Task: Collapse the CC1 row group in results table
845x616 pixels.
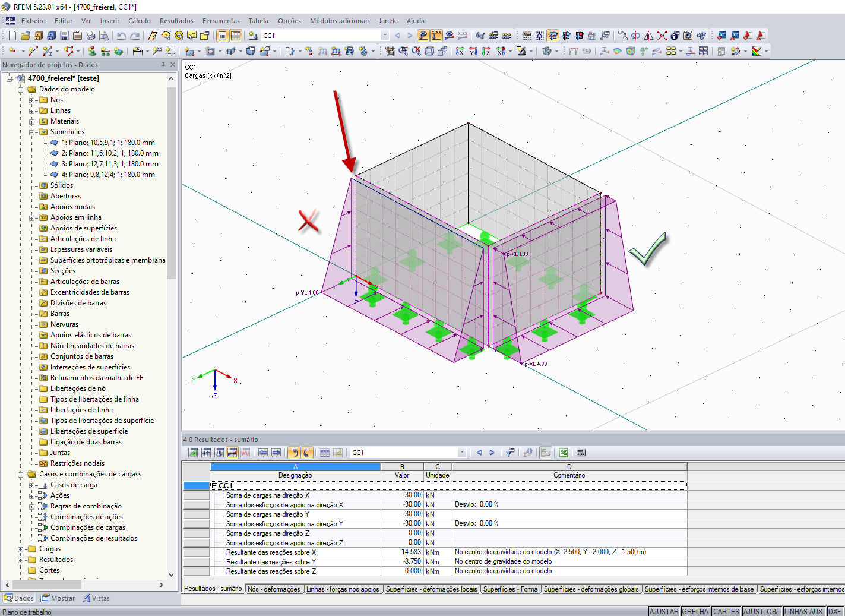Action: click(x=215, y=485)
